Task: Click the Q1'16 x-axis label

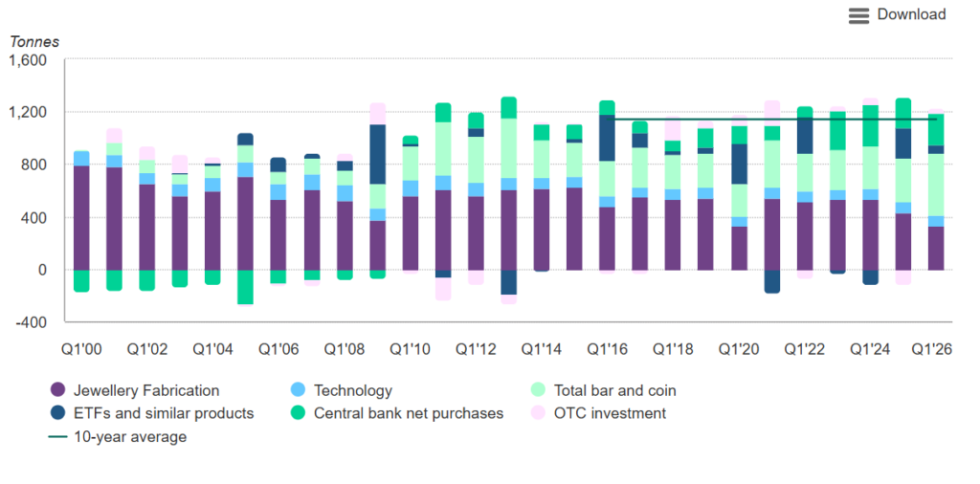Action: click(606, 349)
